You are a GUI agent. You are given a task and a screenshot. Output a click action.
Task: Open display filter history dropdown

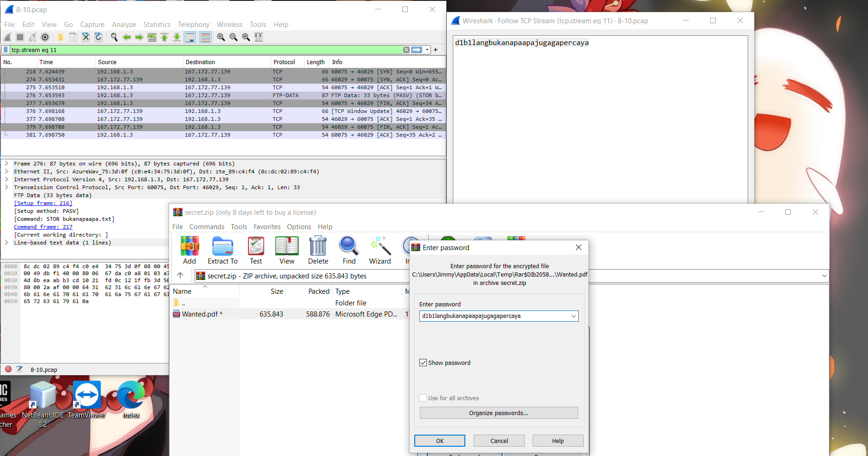[427, 50]
